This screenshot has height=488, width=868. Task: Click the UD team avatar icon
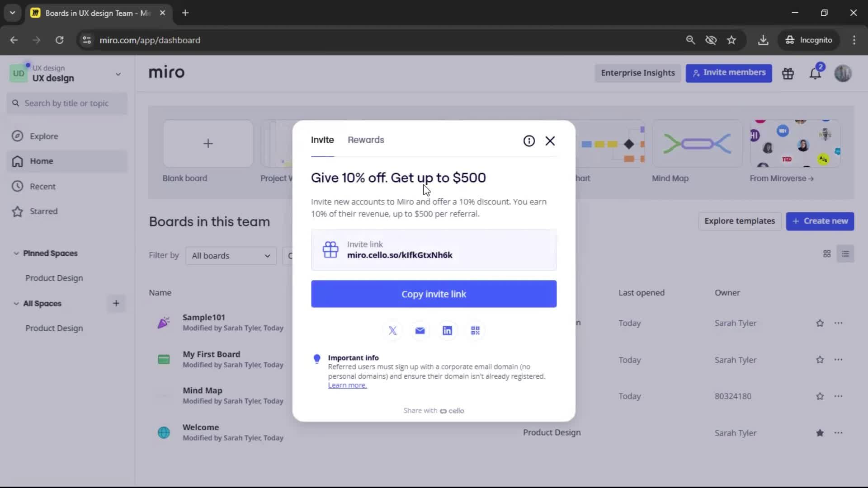(19, 74)
